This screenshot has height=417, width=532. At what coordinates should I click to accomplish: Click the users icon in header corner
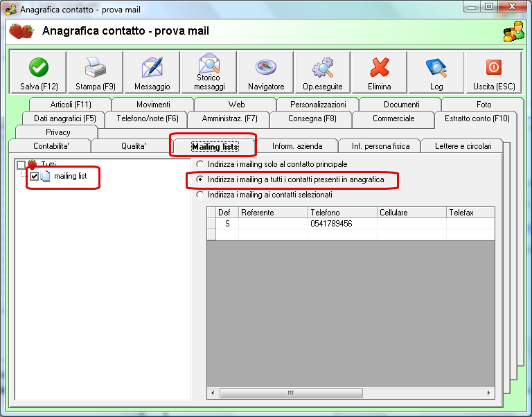(514, 31)
